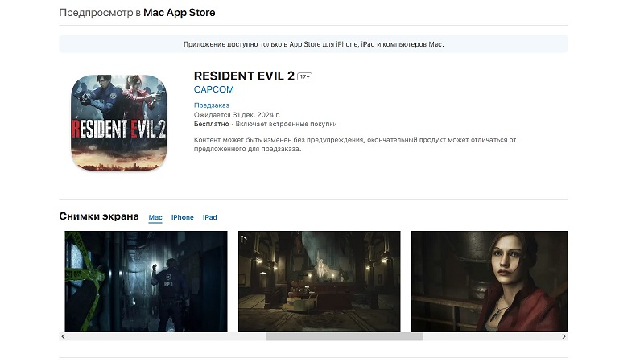644x362 pixels.
Task: Click scrollbar track right of the thumb
Action: pos(491,336)
